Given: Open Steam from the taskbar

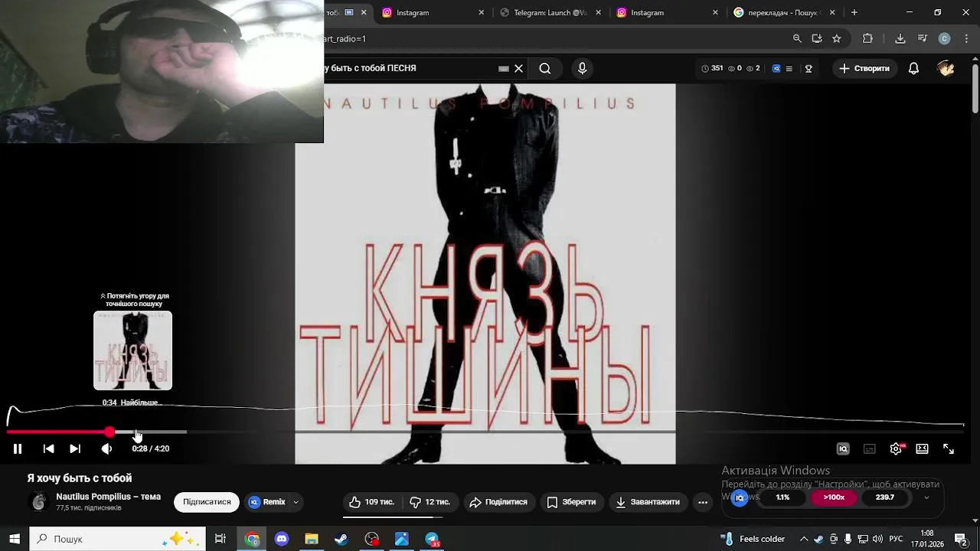Looking at the screenshot, I should [x=341, y=539].
